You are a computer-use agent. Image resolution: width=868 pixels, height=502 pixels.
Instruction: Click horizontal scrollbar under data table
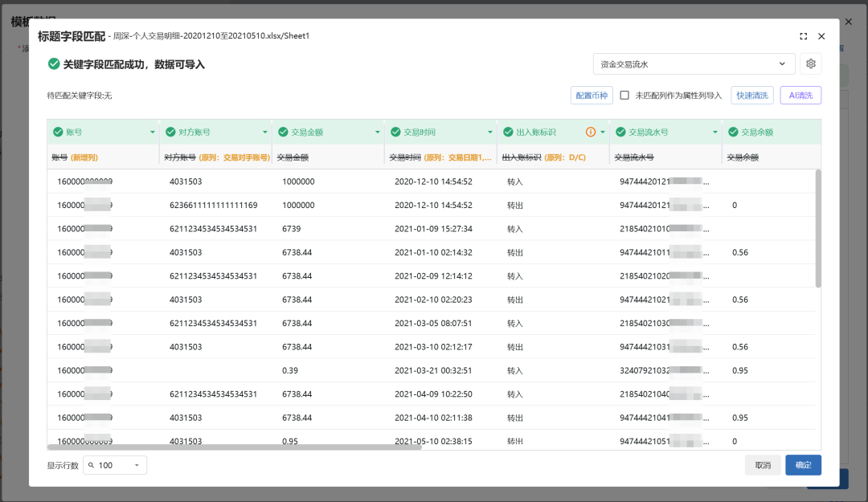(234, 446)
